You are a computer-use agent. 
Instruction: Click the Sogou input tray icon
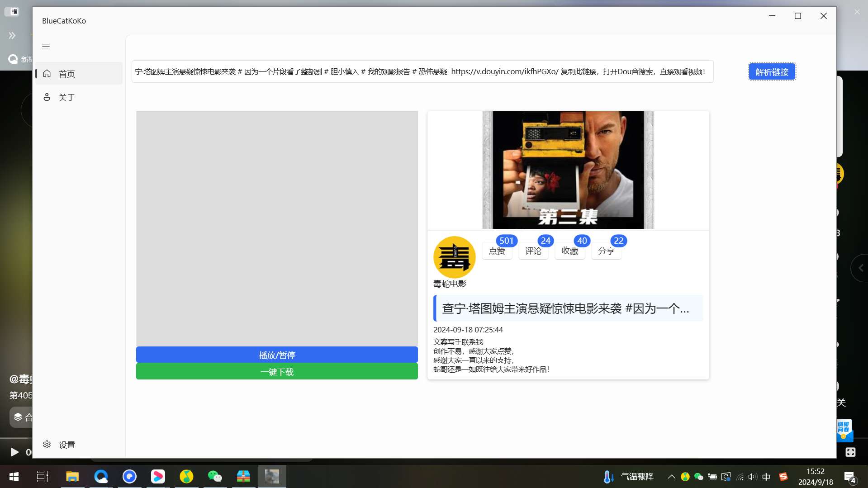point(783,477)
